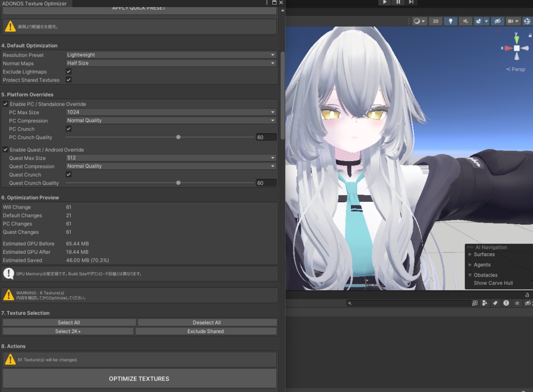Toggle hidden objects visibility eye icon

pyautogui.click(x=497, y=21)
